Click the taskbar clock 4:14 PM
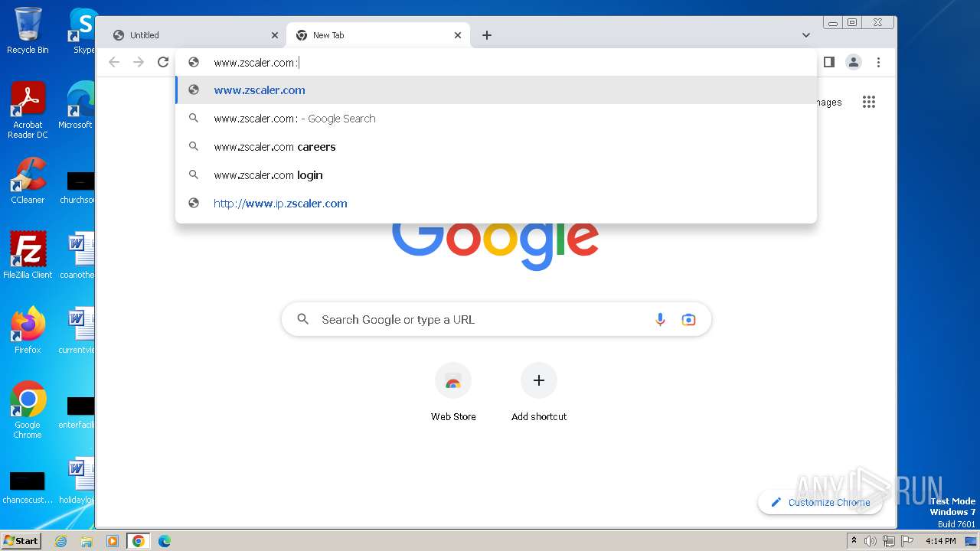This screenshot has width=980, height=551. [x=940, y=541]
